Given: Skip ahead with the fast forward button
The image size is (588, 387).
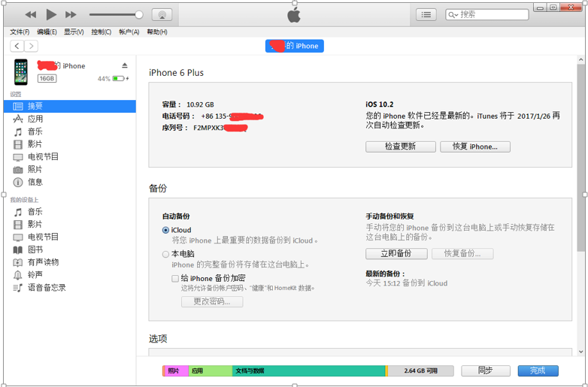Looking at the screenshot, I should click(x=71, y=14).
